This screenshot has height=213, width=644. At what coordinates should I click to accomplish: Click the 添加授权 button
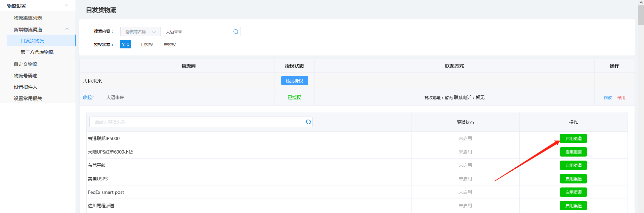(294, 81)
